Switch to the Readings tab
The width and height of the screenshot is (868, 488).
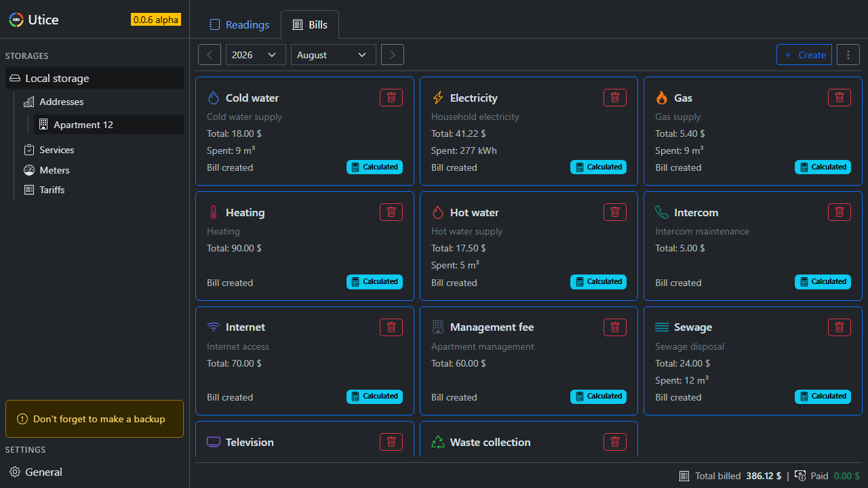coord(239,24)
